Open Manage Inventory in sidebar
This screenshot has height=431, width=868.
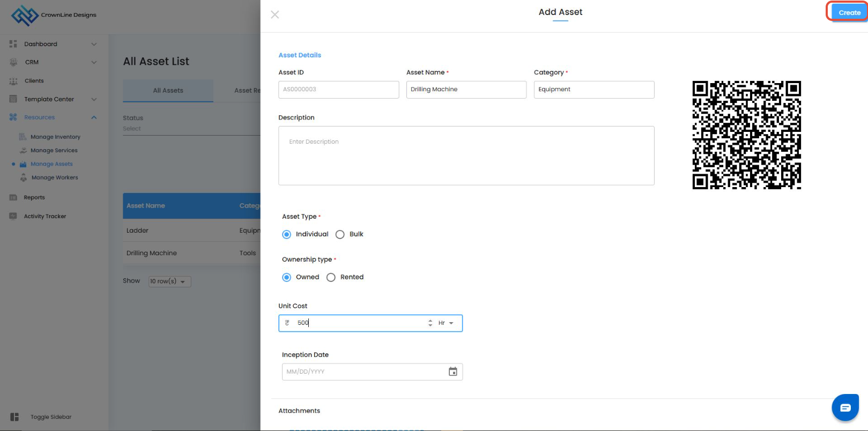55,137
